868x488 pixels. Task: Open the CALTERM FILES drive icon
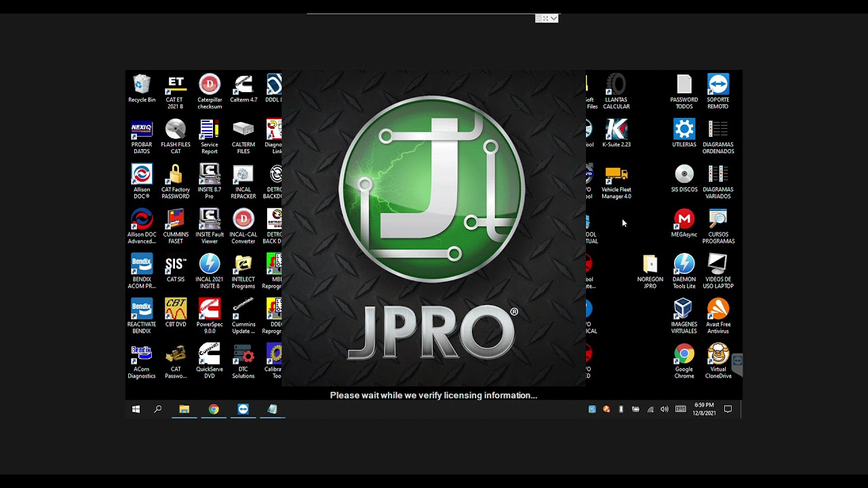click(243, 137)
